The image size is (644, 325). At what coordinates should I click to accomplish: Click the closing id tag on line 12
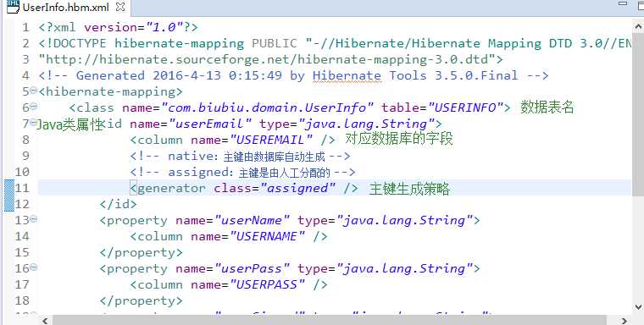(119, 204)
